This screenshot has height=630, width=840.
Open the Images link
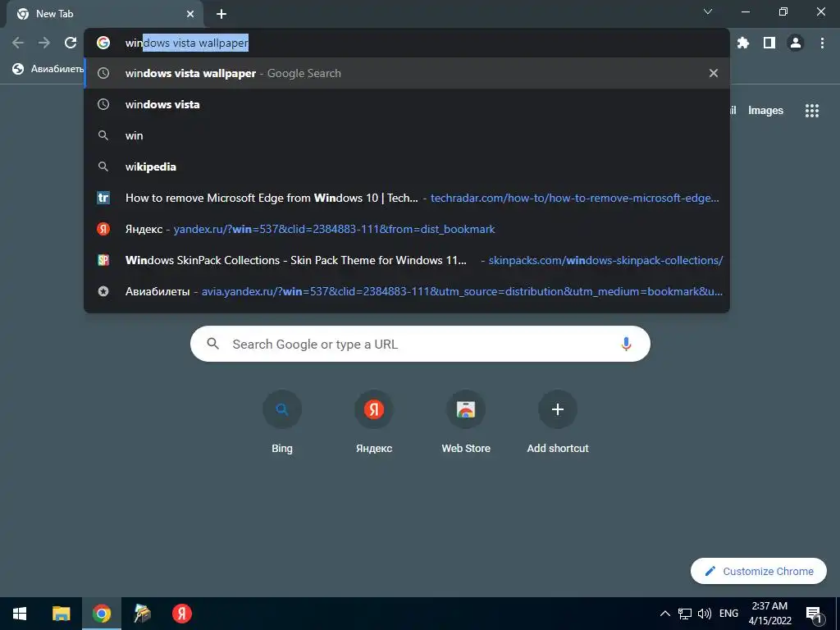765,111
